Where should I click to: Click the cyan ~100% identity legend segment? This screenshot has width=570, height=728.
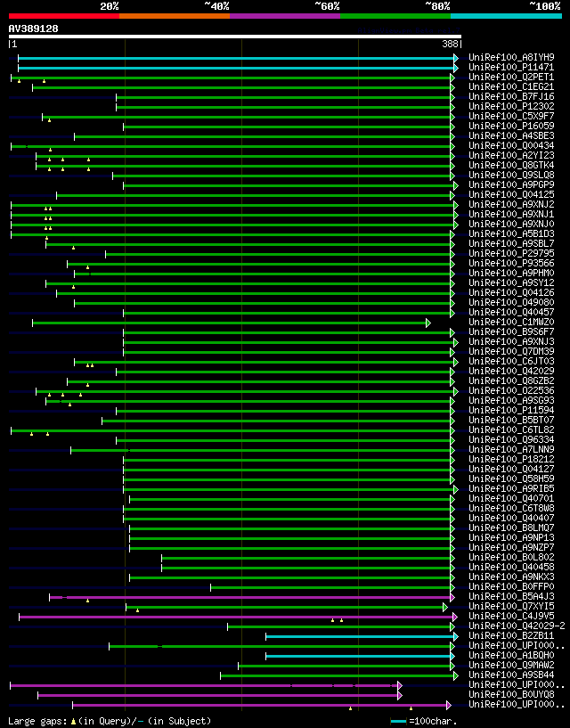(507, 16)
